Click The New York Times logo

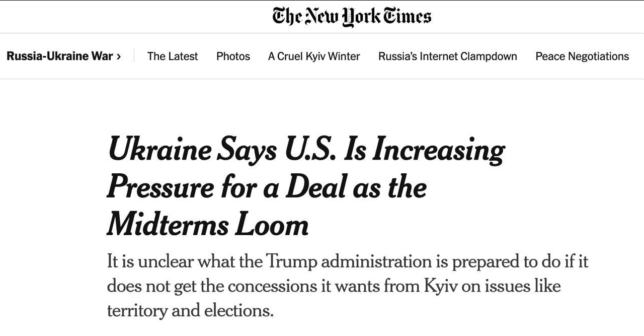tap(352, 16)
